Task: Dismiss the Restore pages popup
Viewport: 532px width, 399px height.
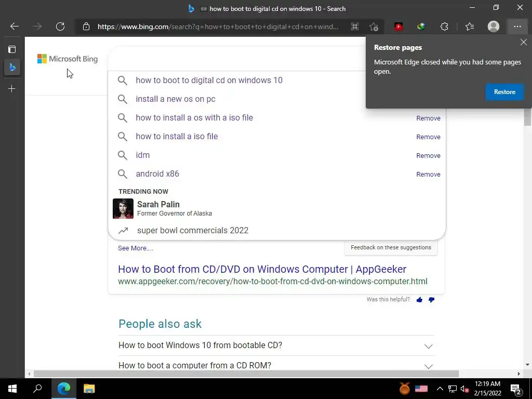Action: click(x=524, y=42)
